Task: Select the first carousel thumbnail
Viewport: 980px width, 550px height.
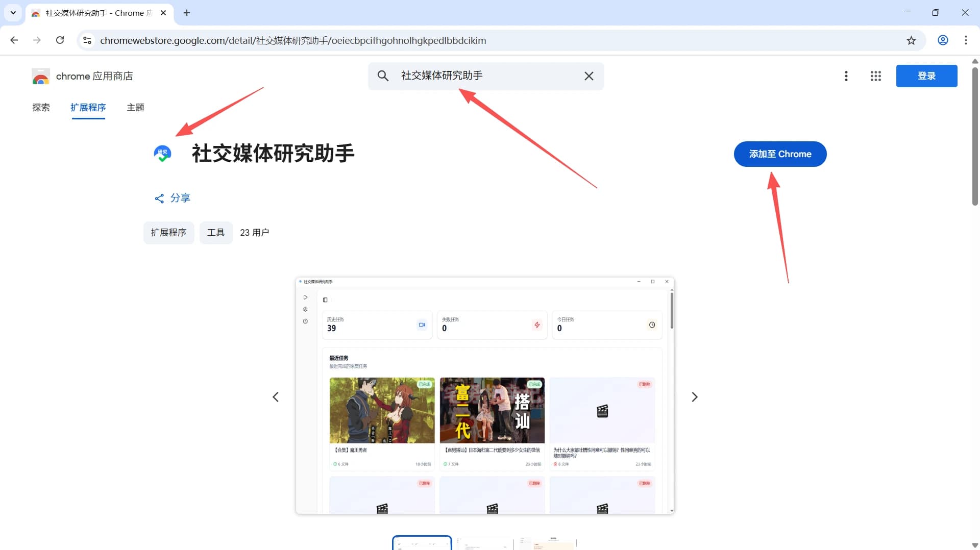Action: point(422,543)
